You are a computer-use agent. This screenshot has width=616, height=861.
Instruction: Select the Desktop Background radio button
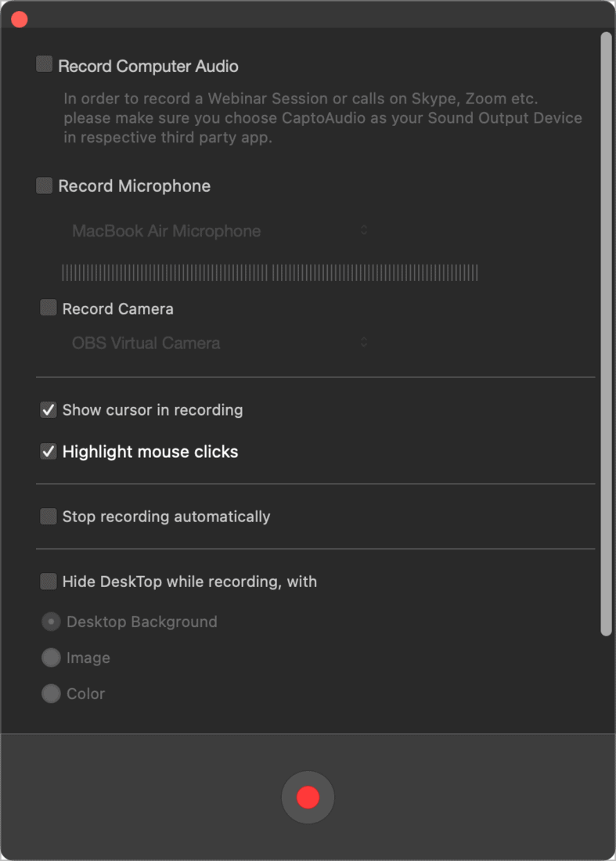coord(51,621)
